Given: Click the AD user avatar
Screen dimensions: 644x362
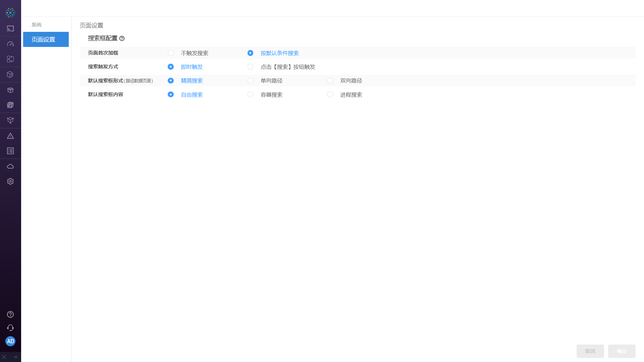Looking at the screenshot, I should point(10,341).
